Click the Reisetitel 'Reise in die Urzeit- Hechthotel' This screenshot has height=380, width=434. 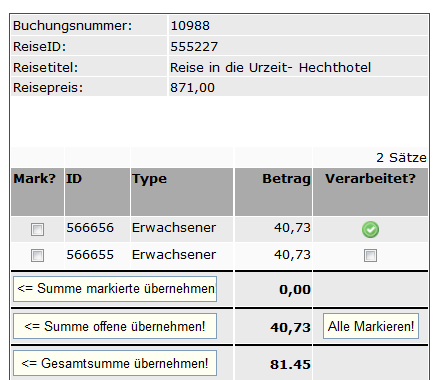click(270, 68)
